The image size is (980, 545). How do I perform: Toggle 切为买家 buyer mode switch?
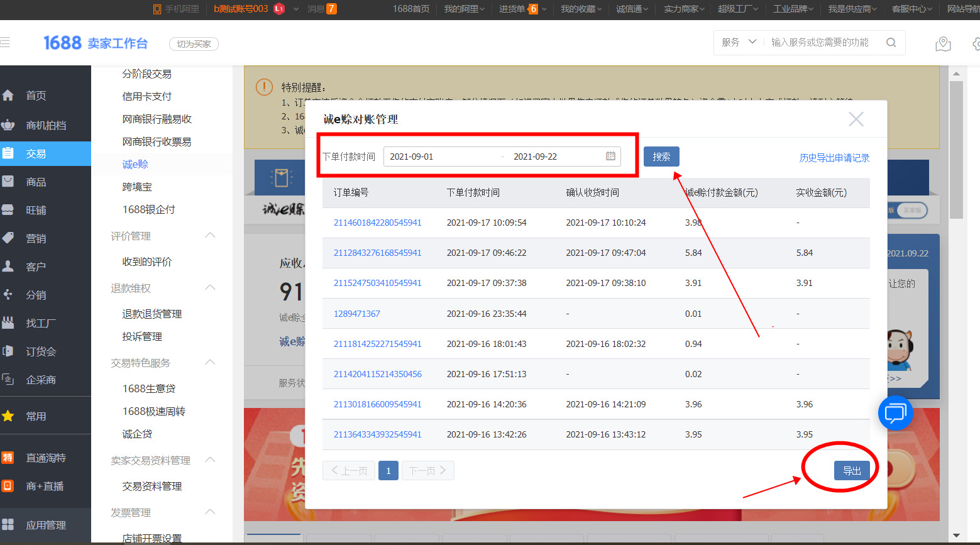point(194,44)
